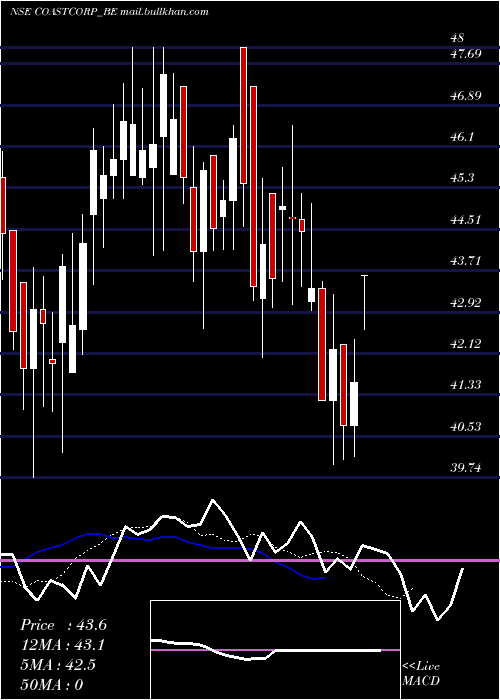This screenshot has width=500, height=700.
Task: Click the 5MA : 42.5 readout
Action: click(58, 664)
